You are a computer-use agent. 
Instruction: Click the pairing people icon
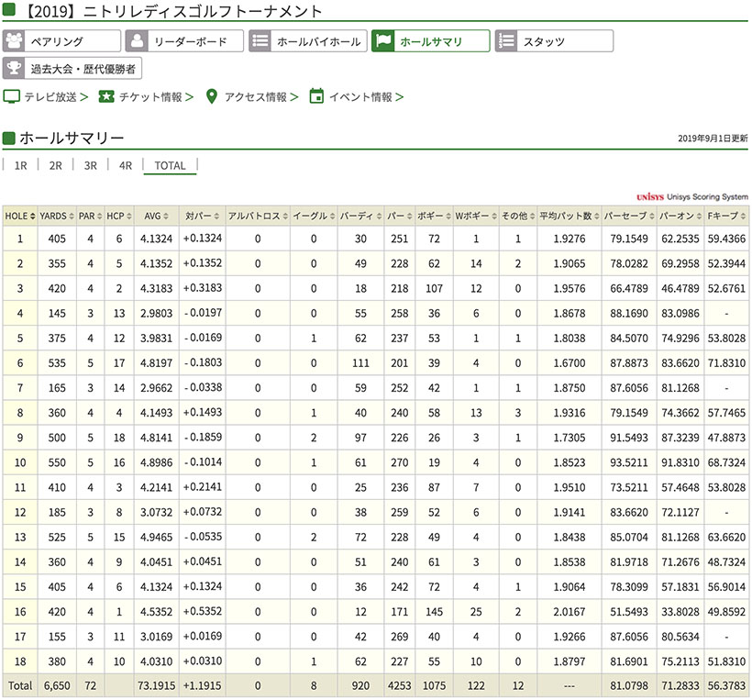[x=15, y=41]
